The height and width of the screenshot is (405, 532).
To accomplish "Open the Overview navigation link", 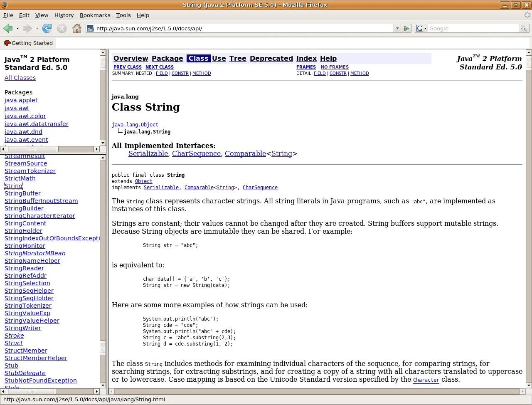I will (x=131, y=58).
